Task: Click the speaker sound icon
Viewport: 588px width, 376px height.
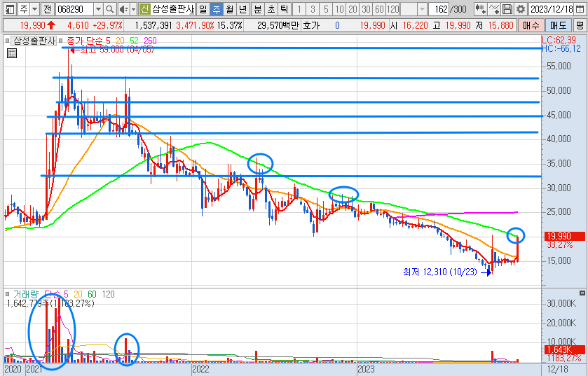Action: pos(123,9)
